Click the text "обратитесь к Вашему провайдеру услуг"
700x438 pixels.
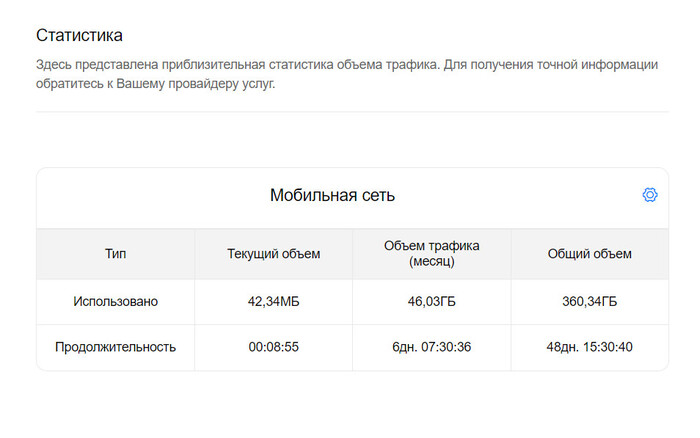click(x=155, y=84)
